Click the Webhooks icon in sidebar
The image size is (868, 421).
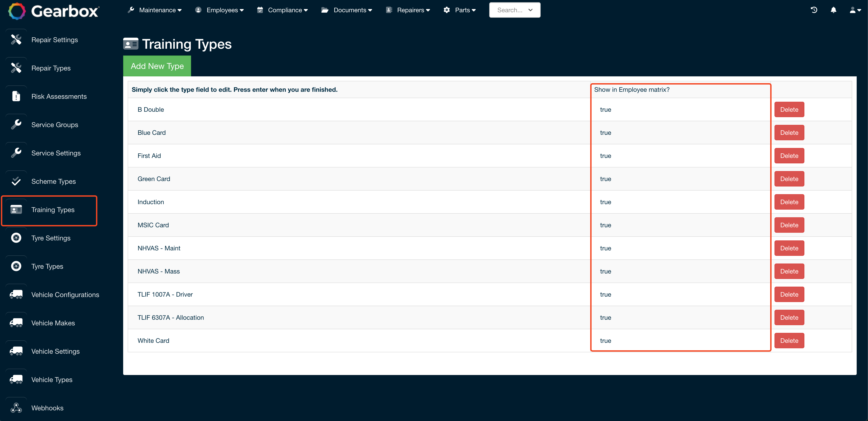click(x=16, y=408)
